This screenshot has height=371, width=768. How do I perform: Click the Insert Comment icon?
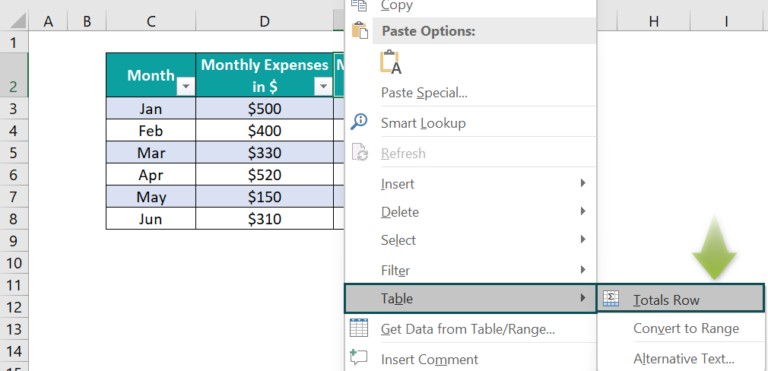click(359, 358)
